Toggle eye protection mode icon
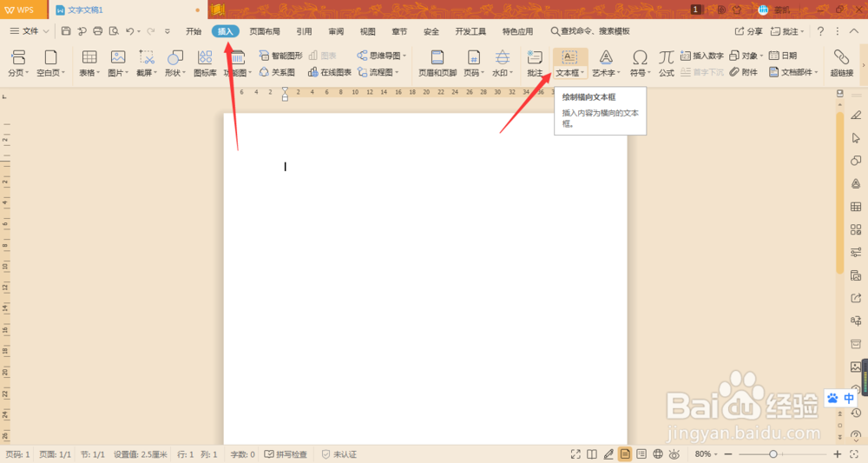 click(x=674, y=454)
